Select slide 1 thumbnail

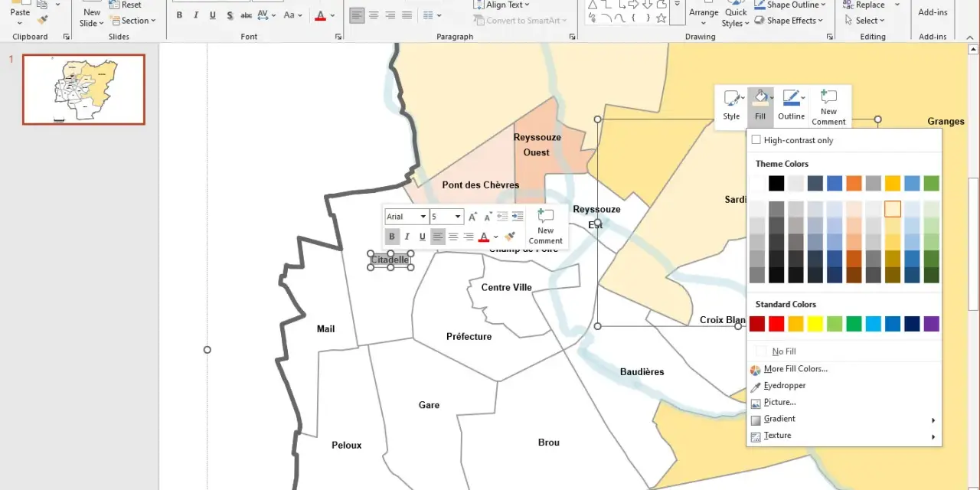[83, 90]
